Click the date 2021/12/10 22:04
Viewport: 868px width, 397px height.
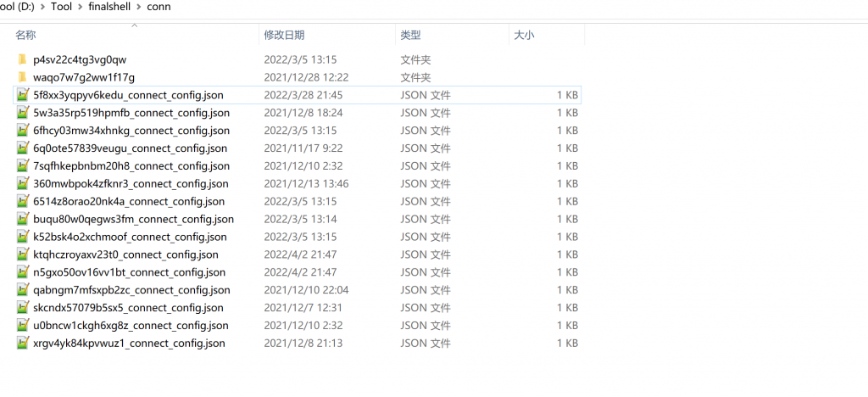point(306,289)
